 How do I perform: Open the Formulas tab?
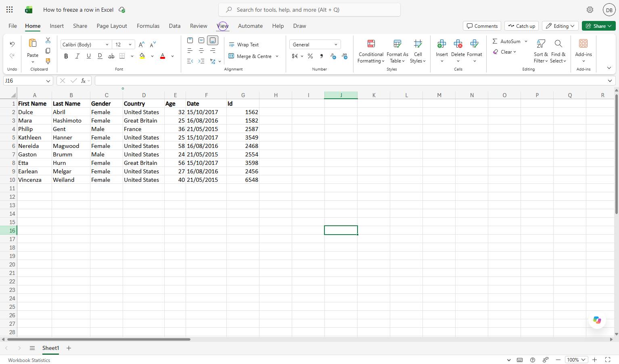click(148, 26)
